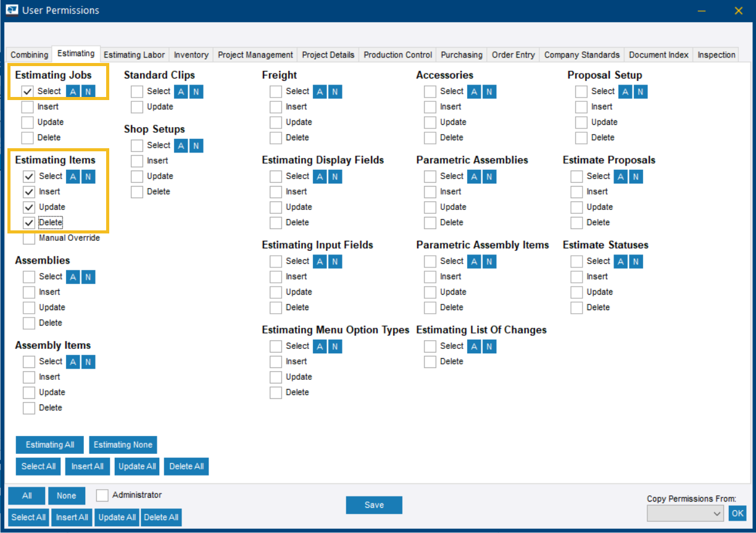The image size is (756, 533).
Task: Check Assemblies Insert checkbox
Action: (29, 292)
